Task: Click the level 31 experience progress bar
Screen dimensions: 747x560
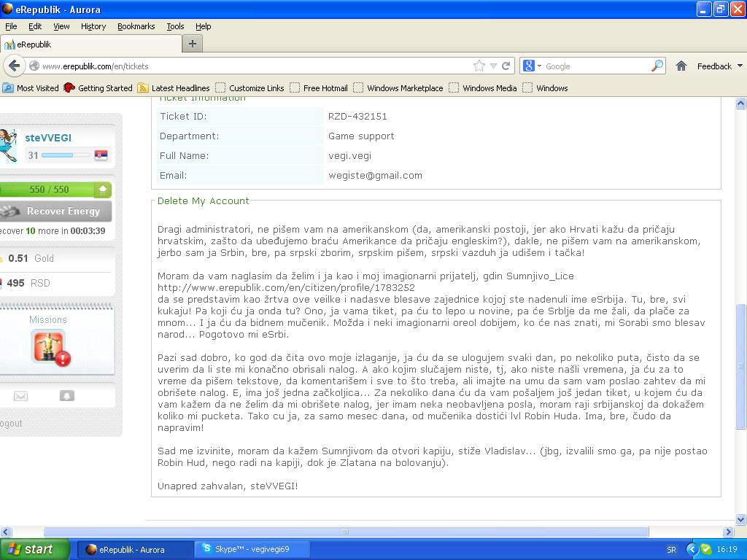Action: (66, 155)
